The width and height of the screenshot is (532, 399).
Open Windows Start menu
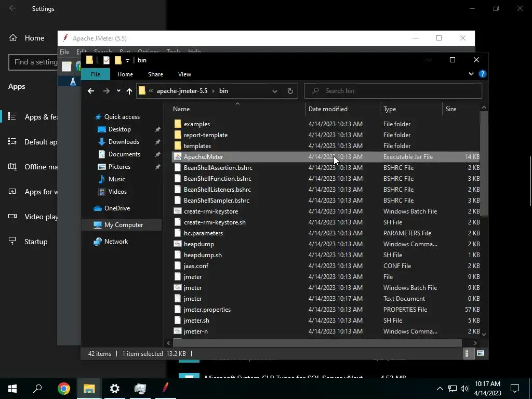(12, 389)
